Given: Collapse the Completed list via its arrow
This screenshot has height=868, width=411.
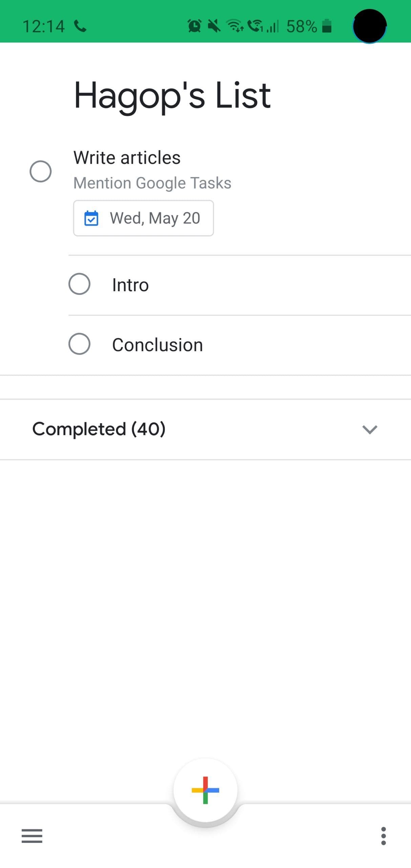Looking at the screenshot, I should pos(370,430).
